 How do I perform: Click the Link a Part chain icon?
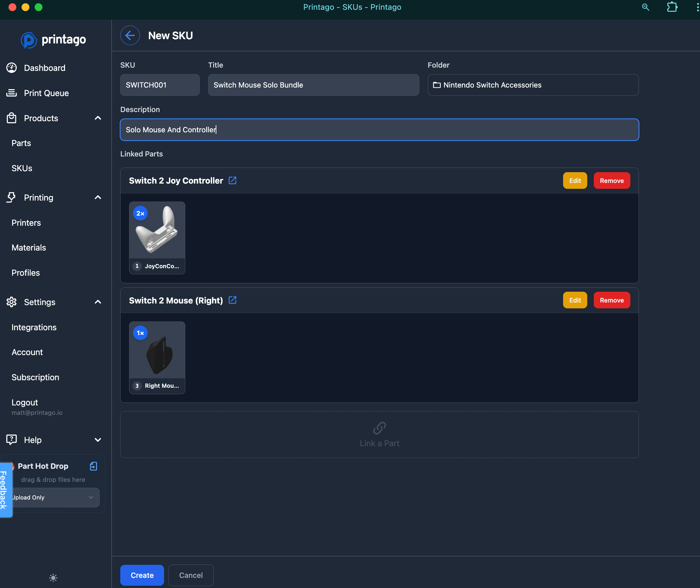pyautogui.click(x=379, y=428)
